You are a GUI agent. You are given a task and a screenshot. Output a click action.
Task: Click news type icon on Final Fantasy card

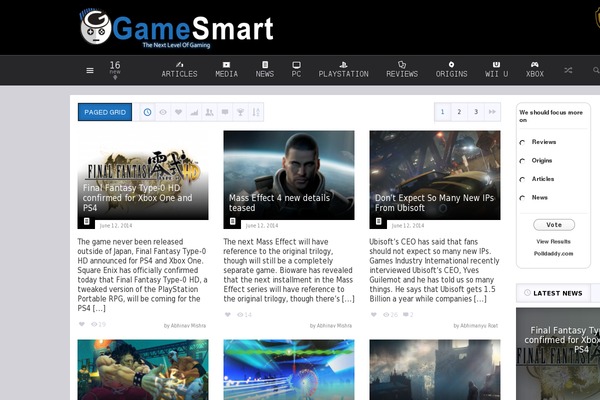click(x=86, y=221)
